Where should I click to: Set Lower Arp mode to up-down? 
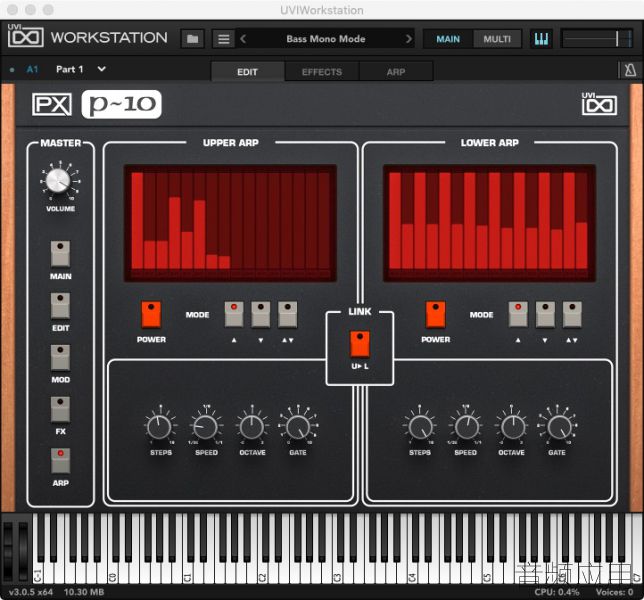point(572,315)
